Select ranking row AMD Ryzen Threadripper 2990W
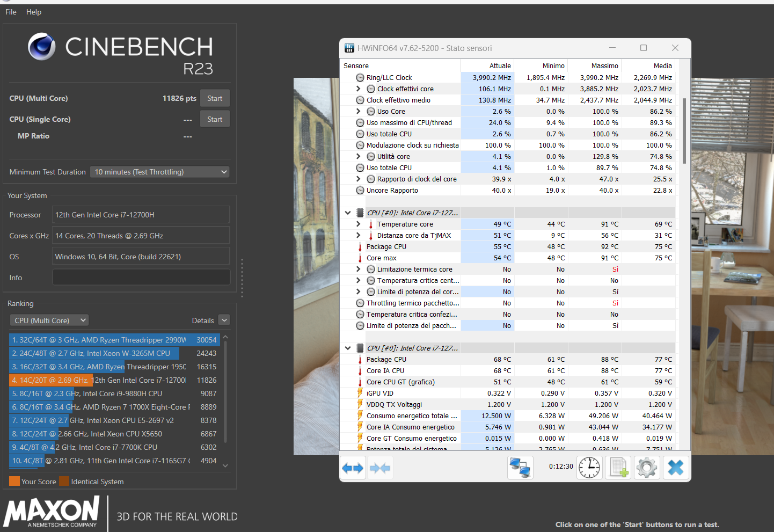 pyautogui.click(x=114, y=340)
